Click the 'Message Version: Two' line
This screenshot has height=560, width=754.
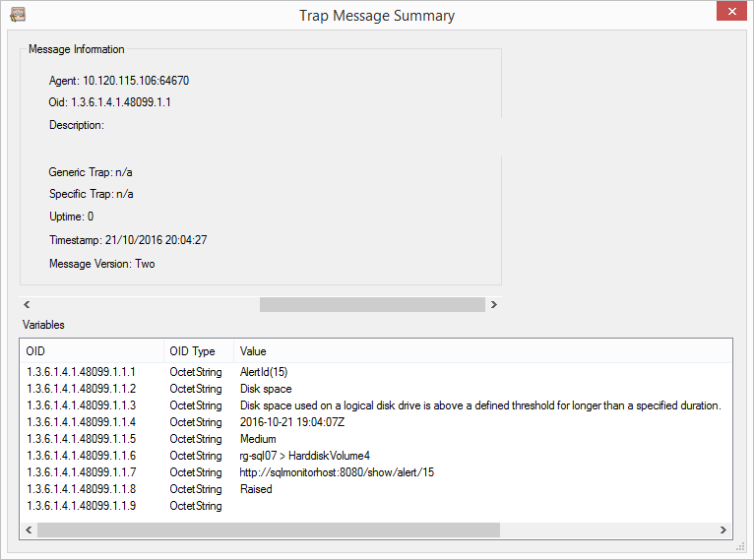102,264
